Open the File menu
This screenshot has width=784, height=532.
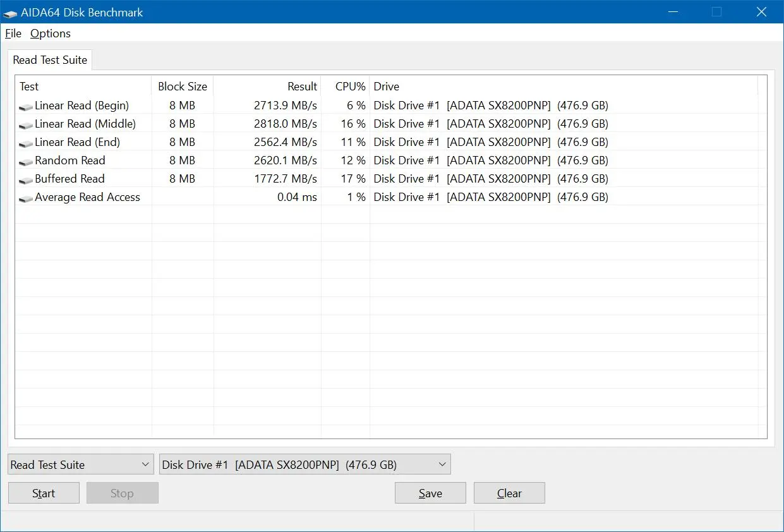pos(13,33)
